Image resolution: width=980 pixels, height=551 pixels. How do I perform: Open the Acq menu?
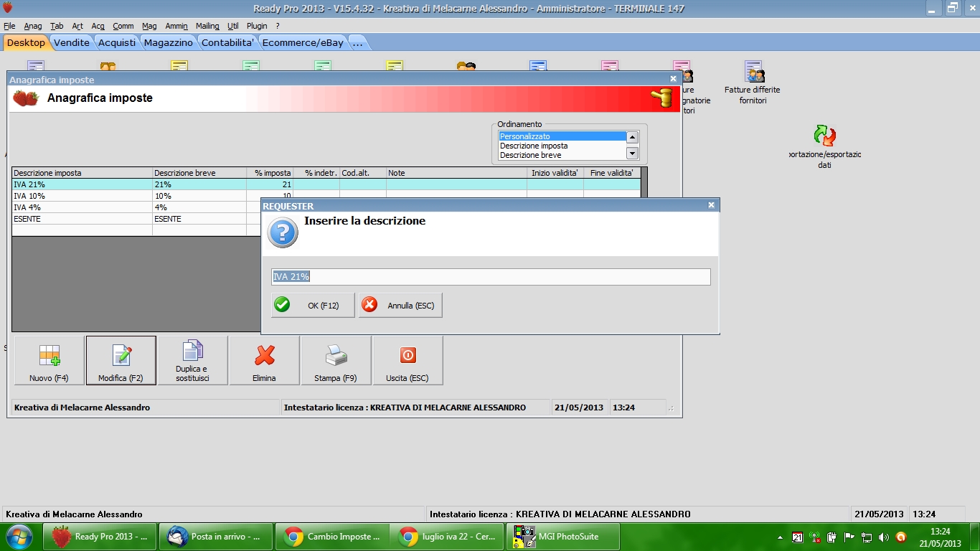click(98, 26)
